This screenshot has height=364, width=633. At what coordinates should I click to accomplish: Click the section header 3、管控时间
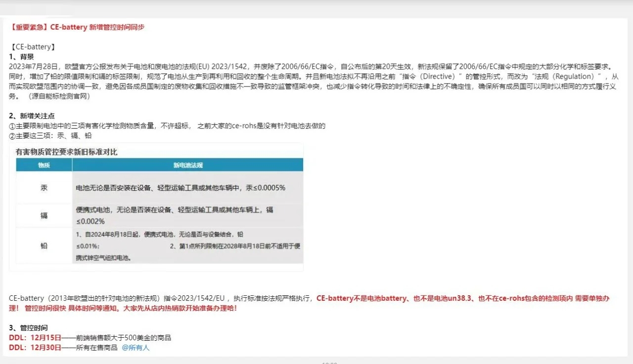click(31, 327)
